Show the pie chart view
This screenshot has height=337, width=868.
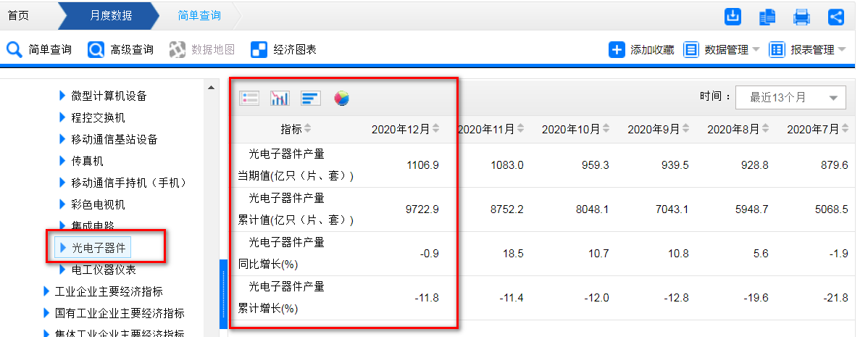341,98
